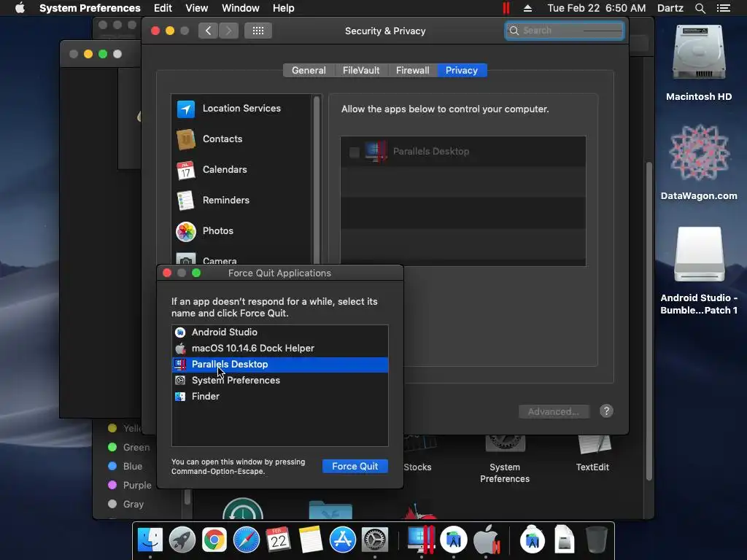Click the System Preferences label in back window

click(x=505, y=472)
